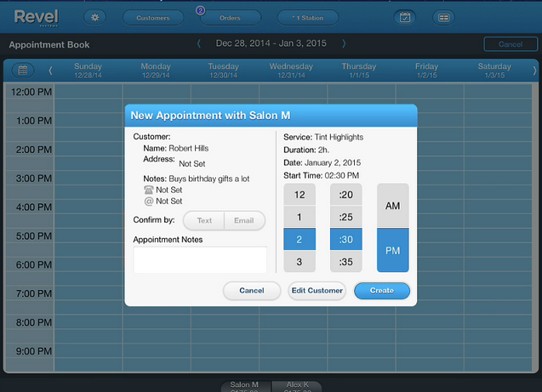
Task: Select Sunday 12/28/14 column header
Action: click(88, 71)
